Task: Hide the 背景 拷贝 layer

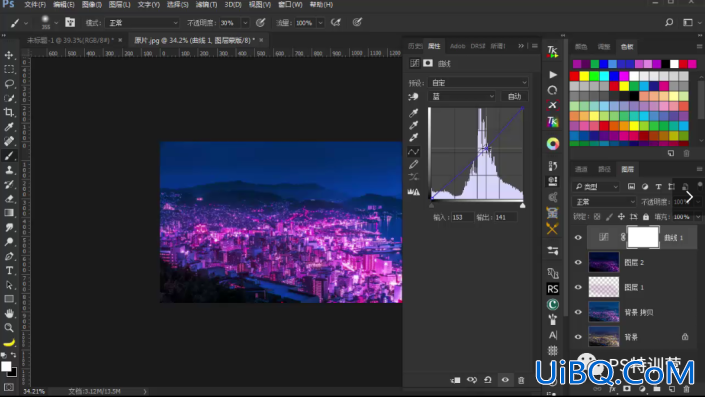Action: point(578,312)
